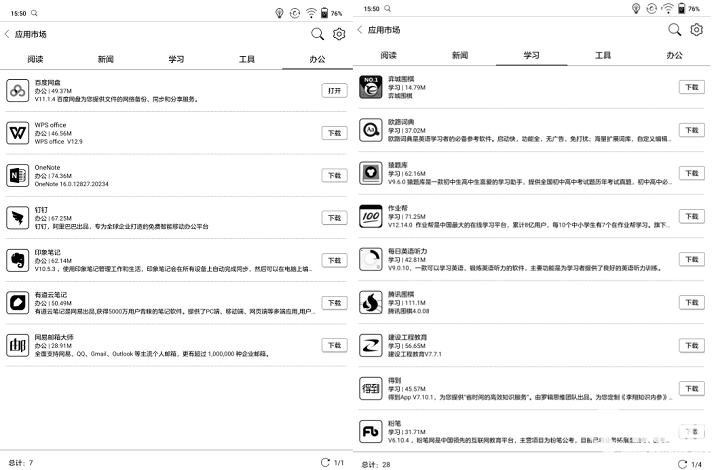Download 作业帮

pyautogui.click(x=692, y=216)
